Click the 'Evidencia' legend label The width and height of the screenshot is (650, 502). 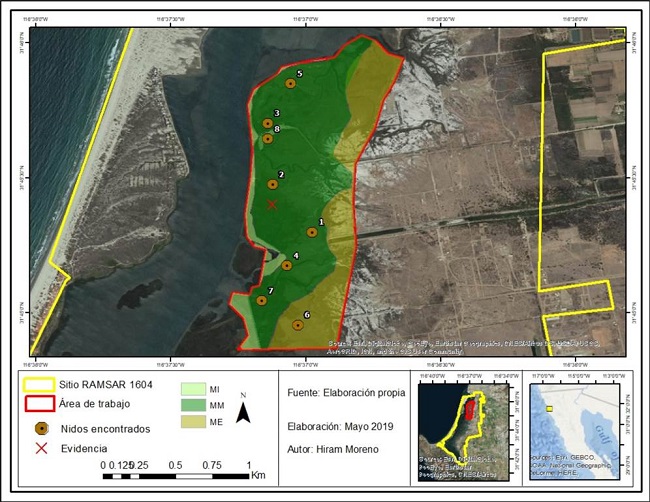pyautogui.click(x=84, y=449)
